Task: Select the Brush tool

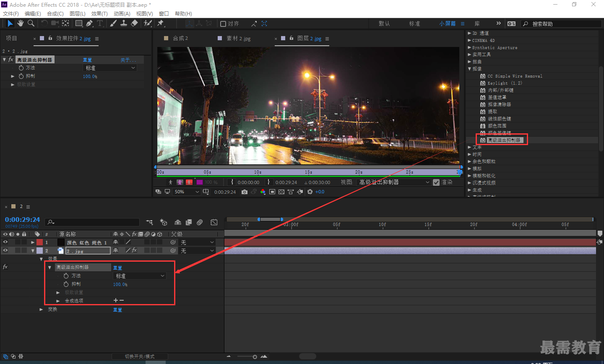Action: click(x=113, y=23)
